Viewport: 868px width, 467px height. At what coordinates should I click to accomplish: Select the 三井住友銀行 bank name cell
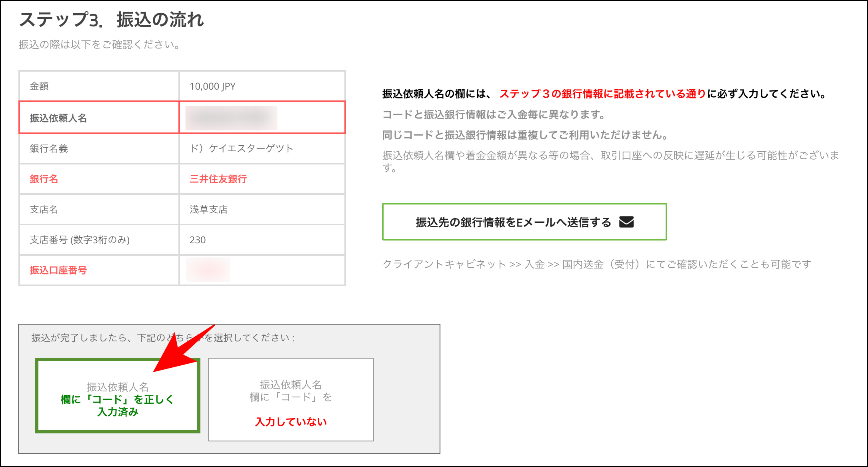(x=219, y=179)
